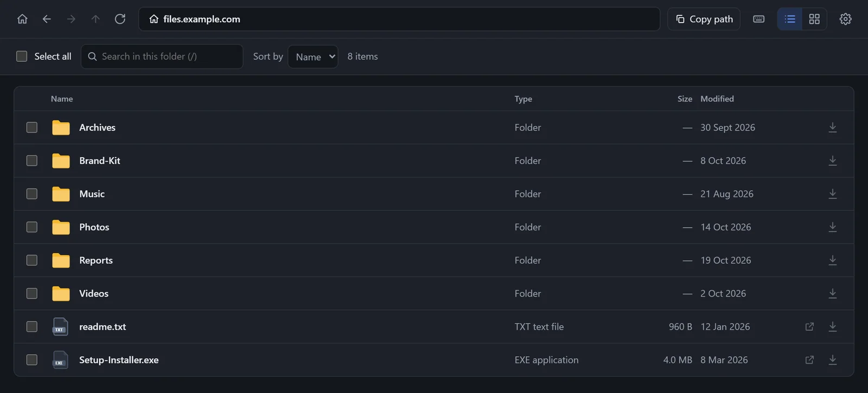Image resolution: width=868 pixels, height=393 pixels.
Task: Click the Copy path button
Action: (704, 19)
